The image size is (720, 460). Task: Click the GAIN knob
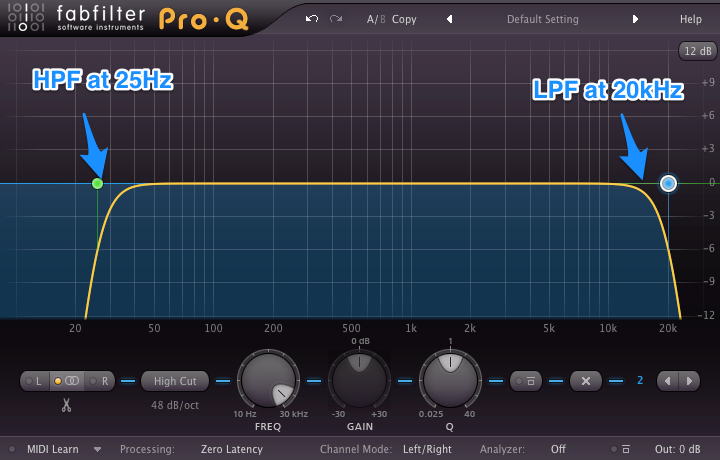coord(359,379)
